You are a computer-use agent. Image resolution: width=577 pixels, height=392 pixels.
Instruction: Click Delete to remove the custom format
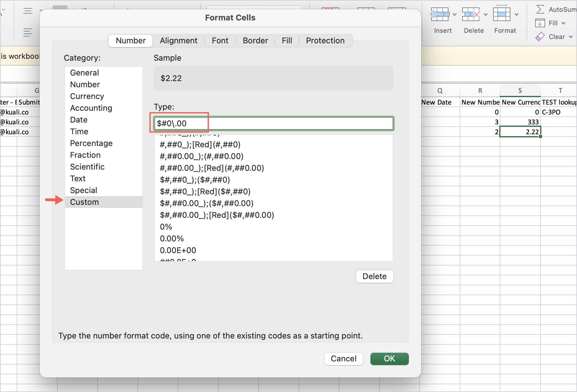pos(374,276)
